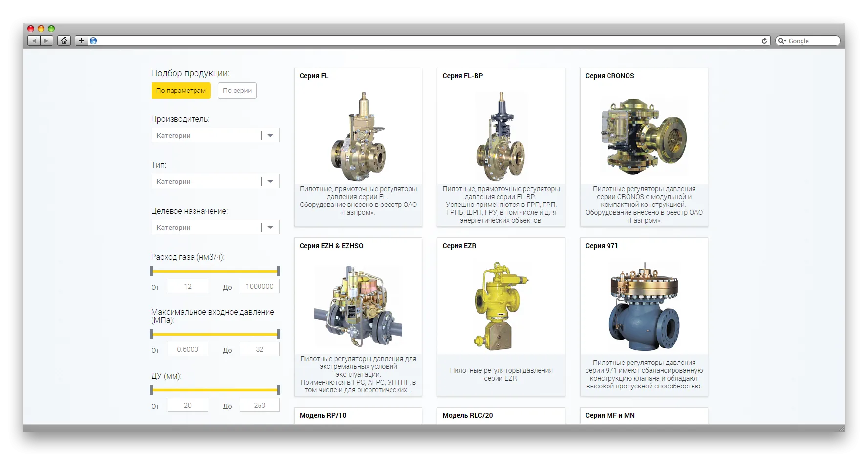Add a bookmark with the plus button
The image size is (868, 455).
[x=82, y=41]
